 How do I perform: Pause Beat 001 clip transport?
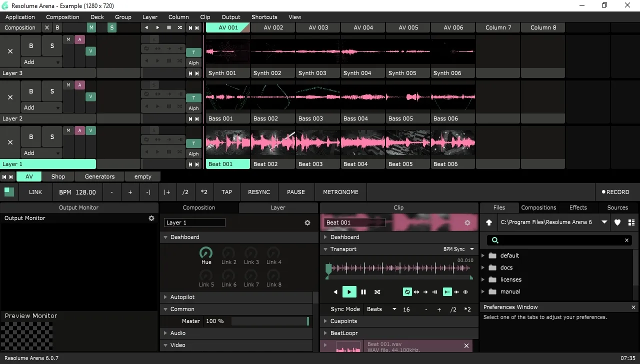[363, 292]
